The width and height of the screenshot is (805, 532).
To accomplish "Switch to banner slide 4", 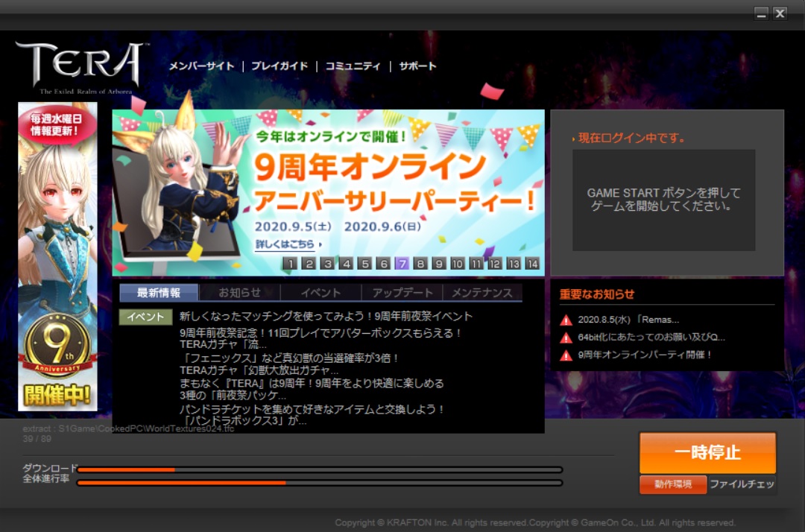I will click(346, 263).
